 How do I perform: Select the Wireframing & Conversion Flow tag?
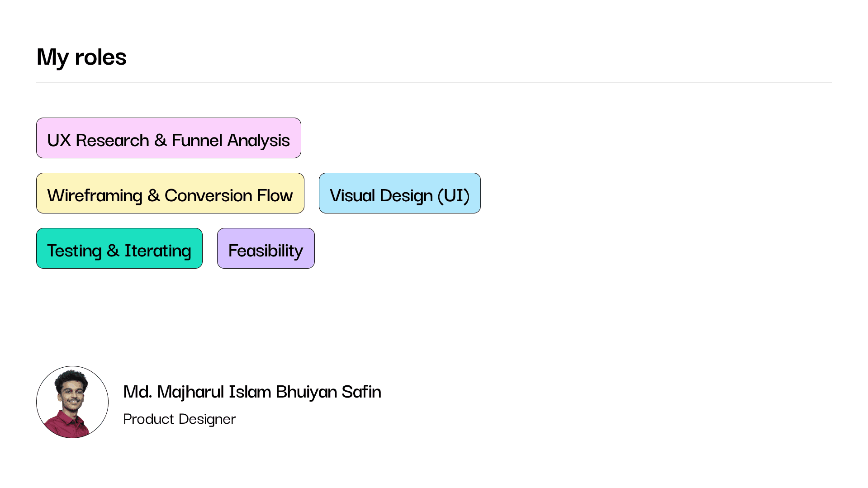click(x=170, y=193)
